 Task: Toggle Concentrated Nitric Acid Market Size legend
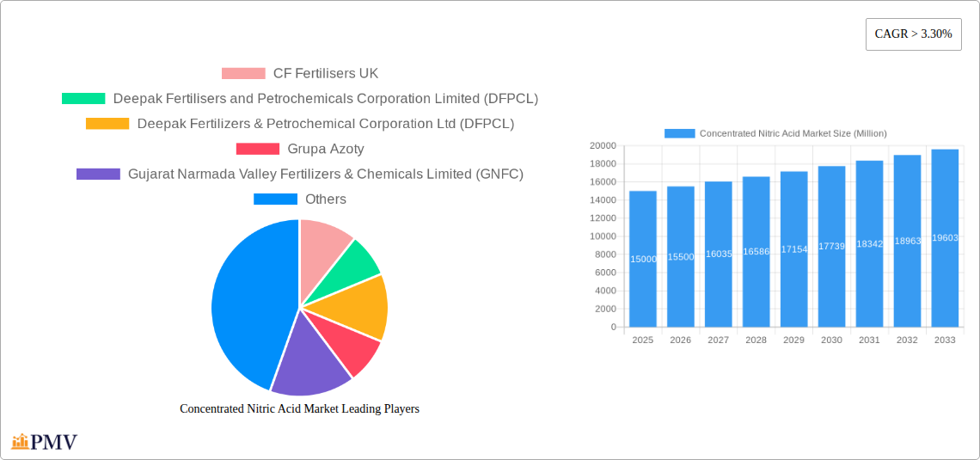click(793, 133)
